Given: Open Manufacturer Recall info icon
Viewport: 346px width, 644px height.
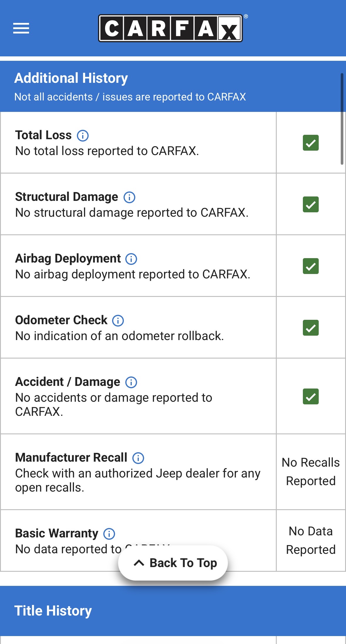Looking at the screenshot, I should (x=138, y=458).
